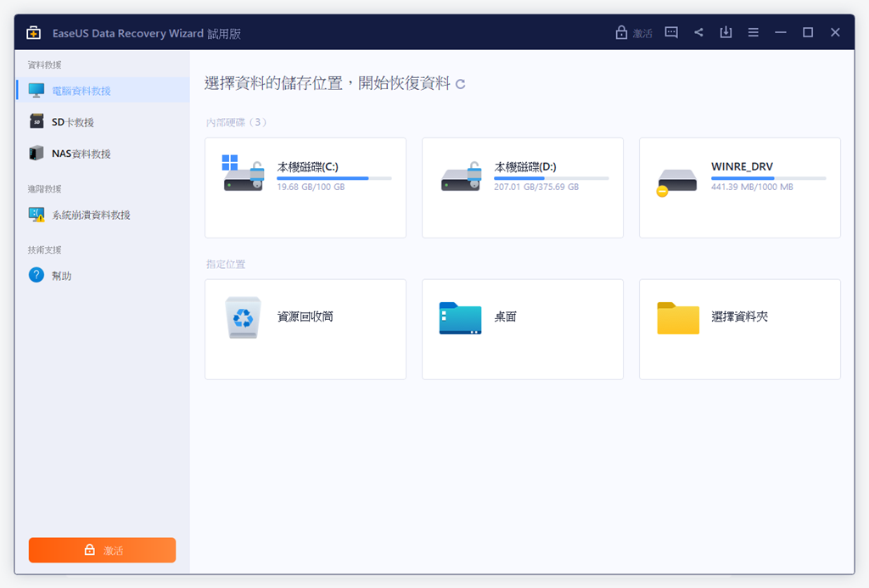This screenshot has width=869, height=588.
Task: Click the monitor icon beside 電腦資料救援
Action: click(36, 90)
